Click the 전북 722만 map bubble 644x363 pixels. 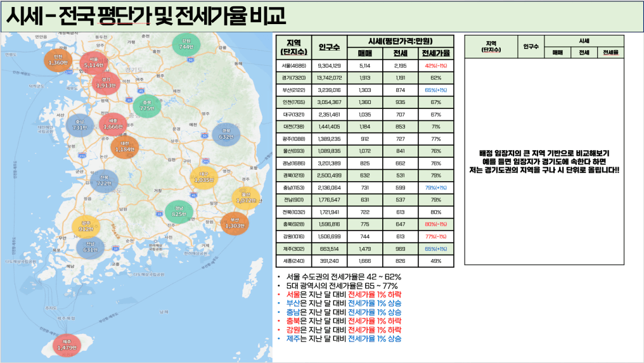point(105,181)
